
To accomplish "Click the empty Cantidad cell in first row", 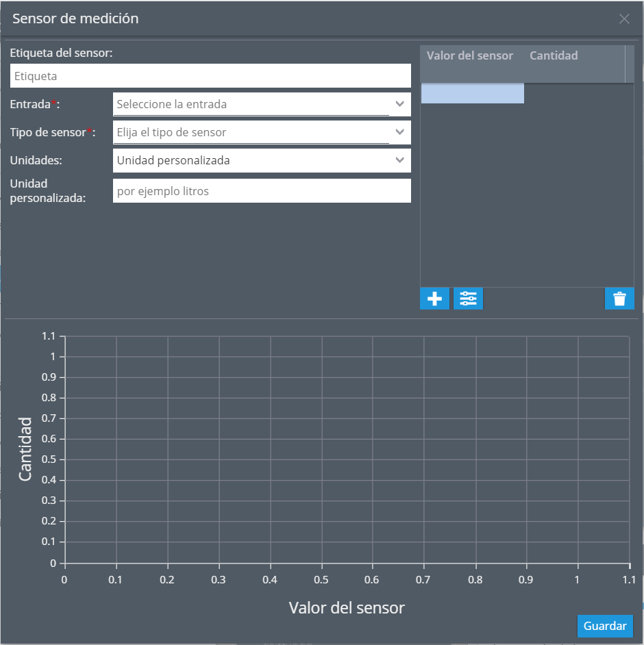I will point(574,94).
